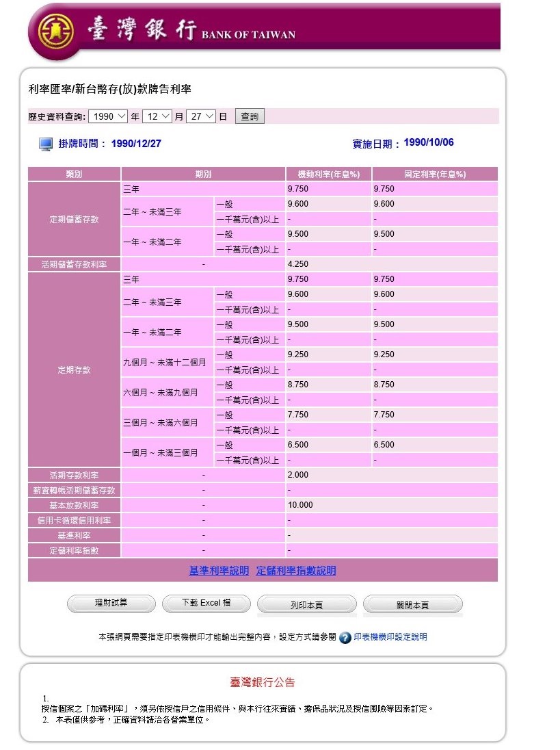The width and height of the screenshot is (560, 750).
Task: Click the Bank of Taiwan logo emblem
Action: point(55,31)
